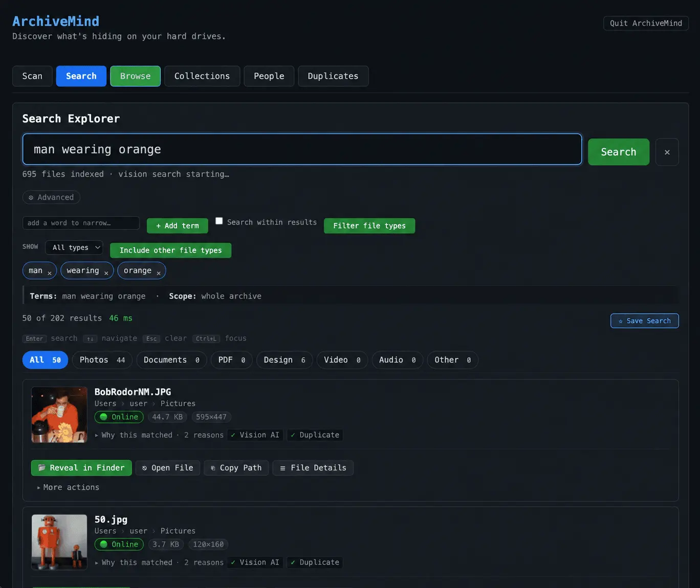Filter results to Other 0

pos(453,360)
